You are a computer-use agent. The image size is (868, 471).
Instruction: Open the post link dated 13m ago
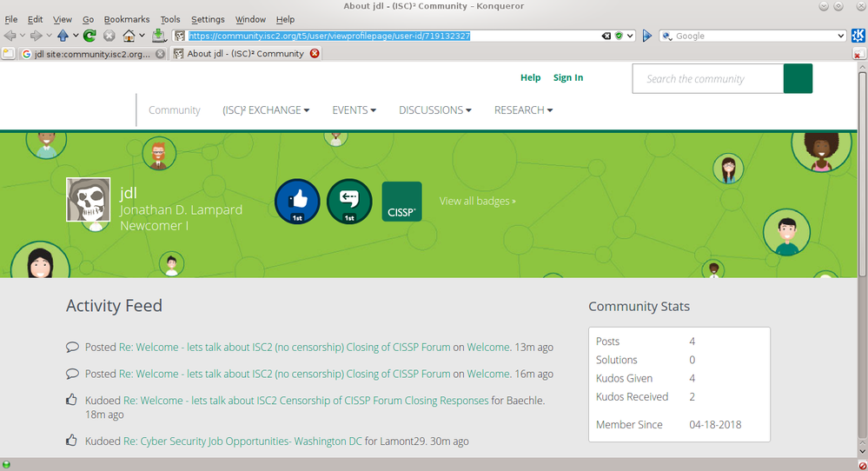pyautogui.click(x=284, y=347)
